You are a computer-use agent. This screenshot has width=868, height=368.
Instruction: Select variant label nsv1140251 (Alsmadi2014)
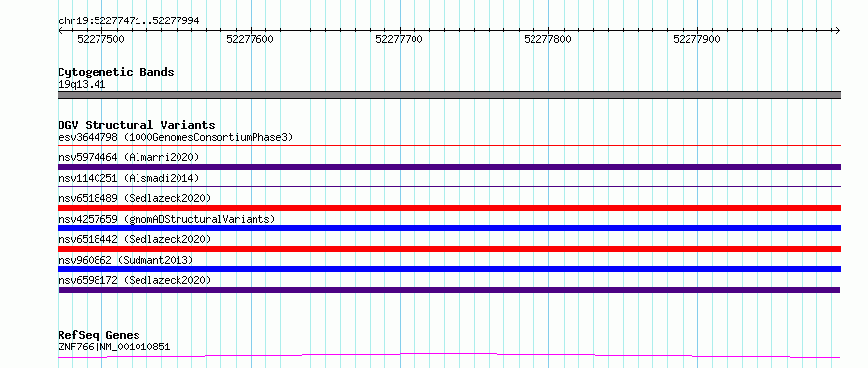(x=129, y=178)
